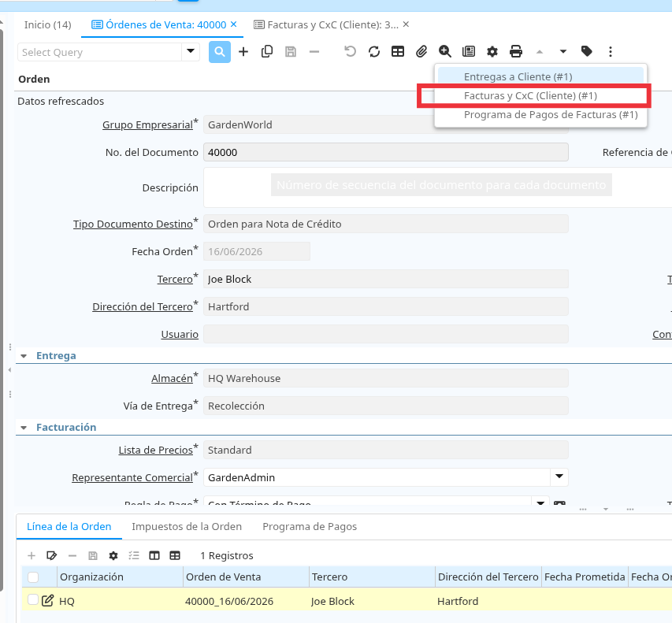Follow the Tipo Documento Destino label link
Screen dimensions: 672x623
[133, 224]
